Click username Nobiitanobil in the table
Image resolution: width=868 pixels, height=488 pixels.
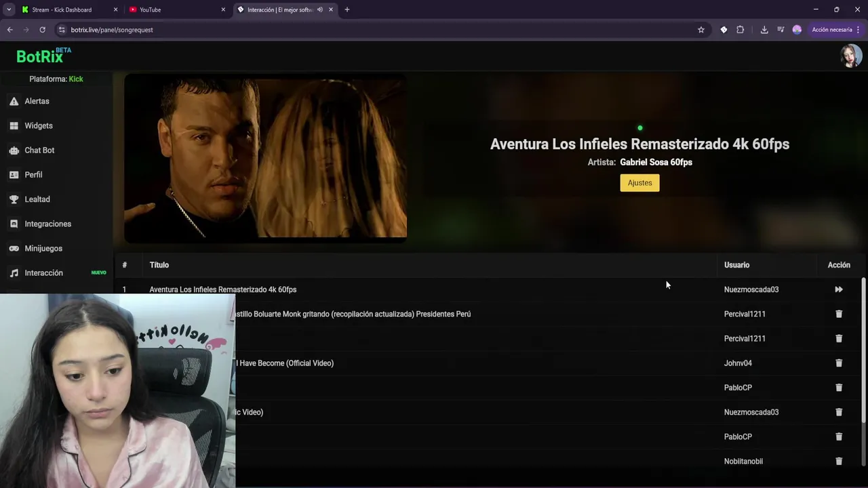coord(743,461)
